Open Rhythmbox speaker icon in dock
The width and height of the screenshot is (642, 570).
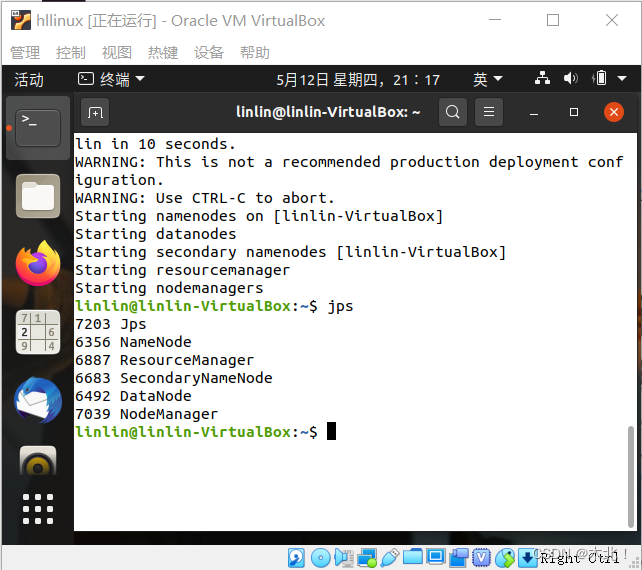pyautogui.click(x=38, y=461)
